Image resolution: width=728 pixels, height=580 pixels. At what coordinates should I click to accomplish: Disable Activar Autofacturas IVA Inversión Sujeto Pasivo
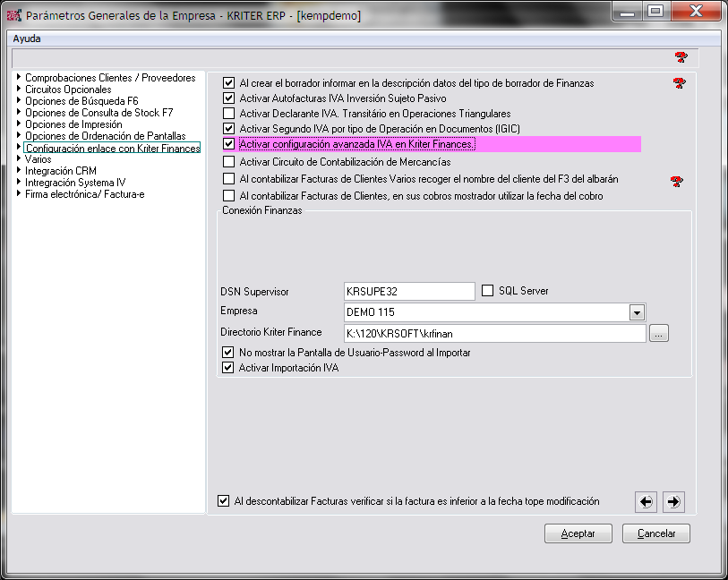(228, 98)
